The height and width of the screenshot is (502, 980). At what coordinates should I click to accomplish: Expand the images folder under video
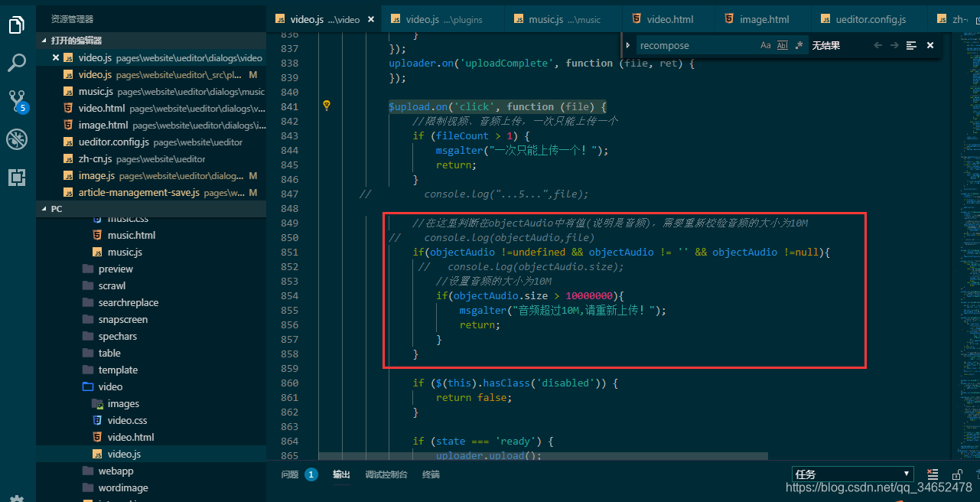[x=123, y=403]
